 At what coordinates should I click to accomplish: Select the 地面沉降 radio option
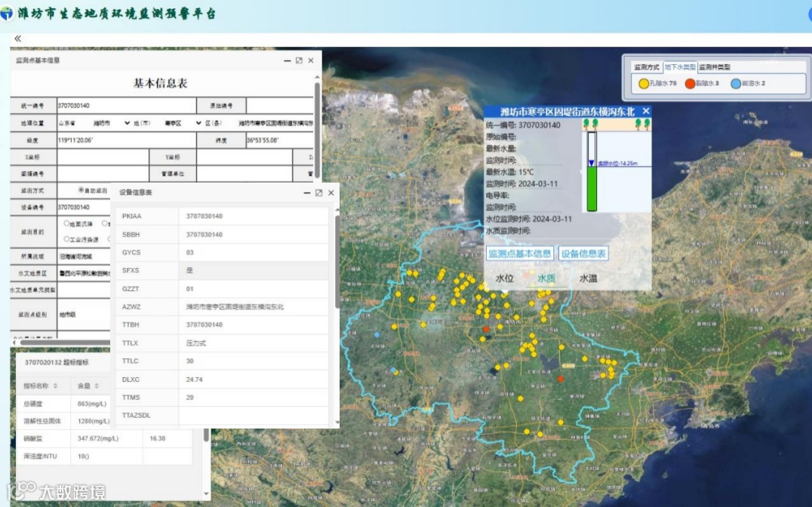66,223
